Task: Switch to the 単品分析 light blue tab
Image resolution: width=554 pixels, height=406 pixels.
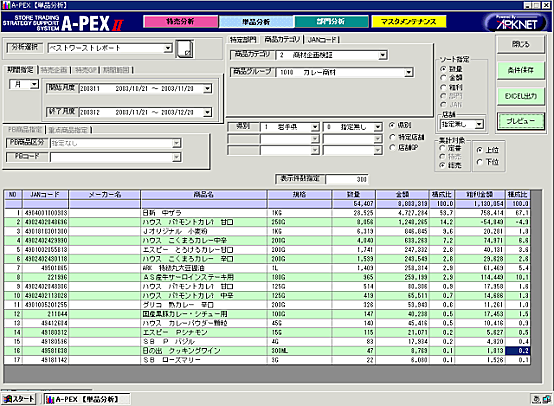Action: click(256, 22)
